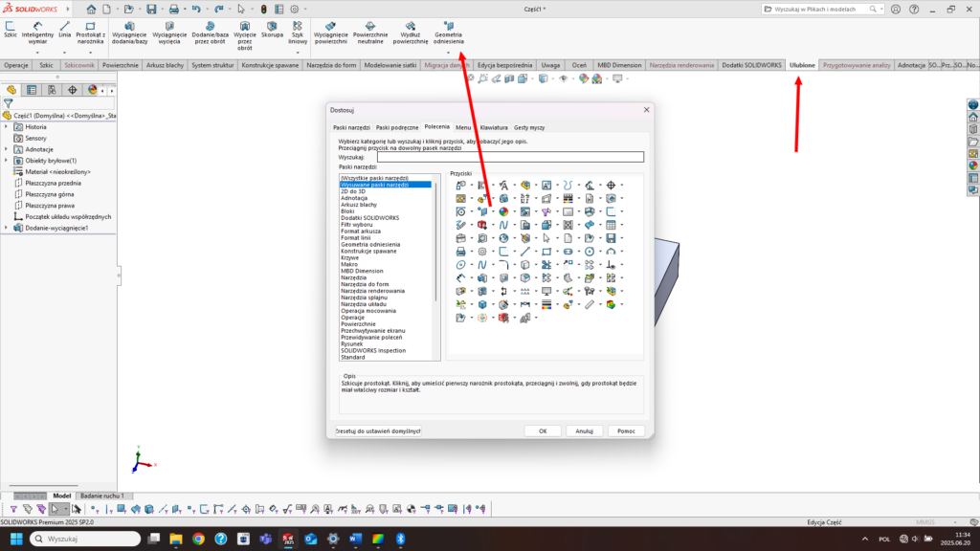Print using the printer icon
The width and height of the screenshot is (980, 551).
click(x=174, y=10)
